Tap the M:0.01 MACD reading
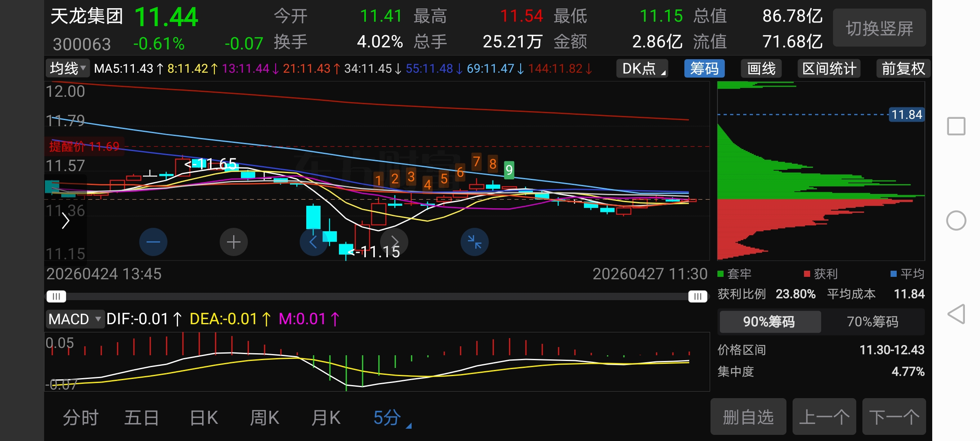 (x=309, y=319)
